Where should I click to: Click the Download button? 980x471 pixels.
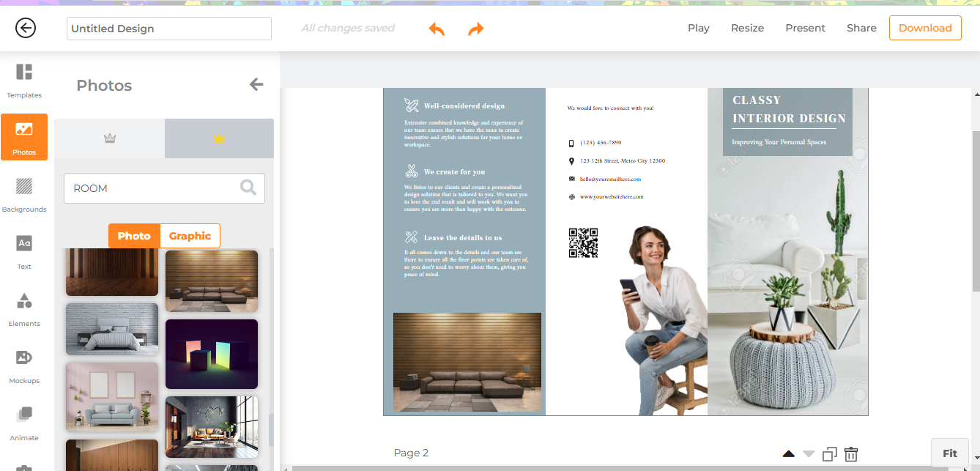pyautogui.click(x=925, y=28)
